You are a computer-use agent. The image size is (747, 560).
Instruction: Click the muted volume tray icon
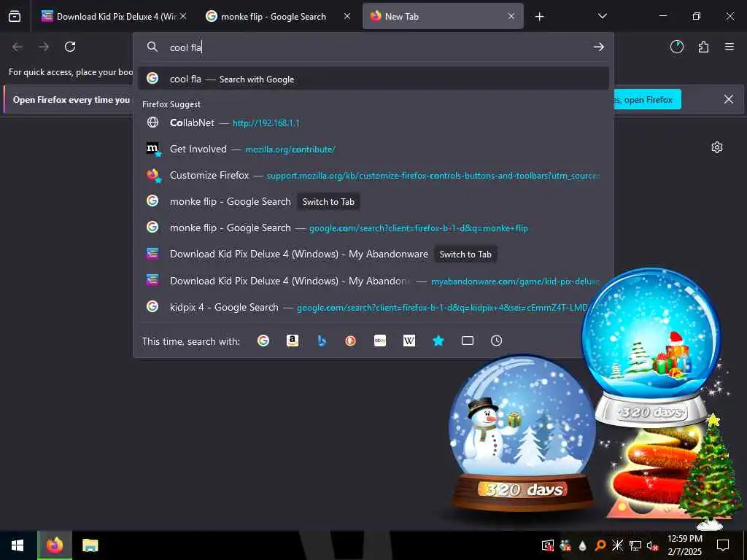pyautogui.click(x=653, y=545)
